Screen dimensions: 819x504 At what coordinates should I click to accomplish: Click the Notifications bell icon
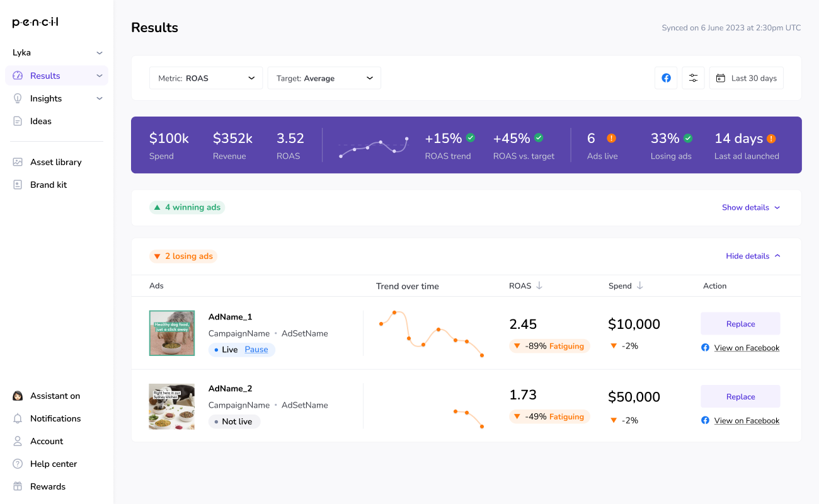click(x=18, y=418)
